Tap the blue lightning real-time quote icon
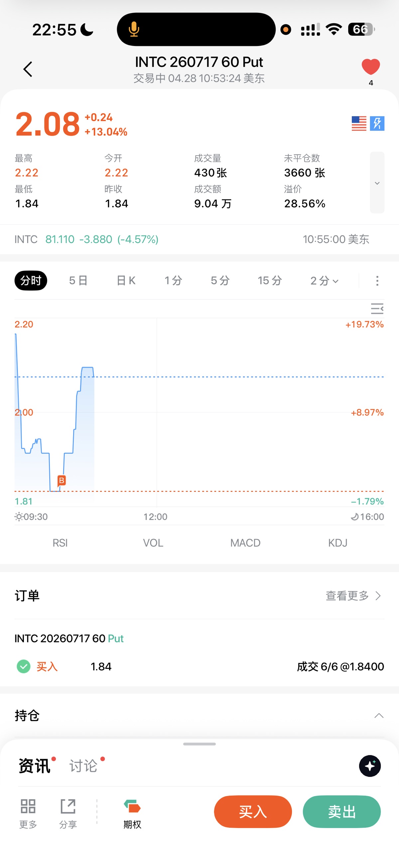The image size is (399, 868). [377, 123]
